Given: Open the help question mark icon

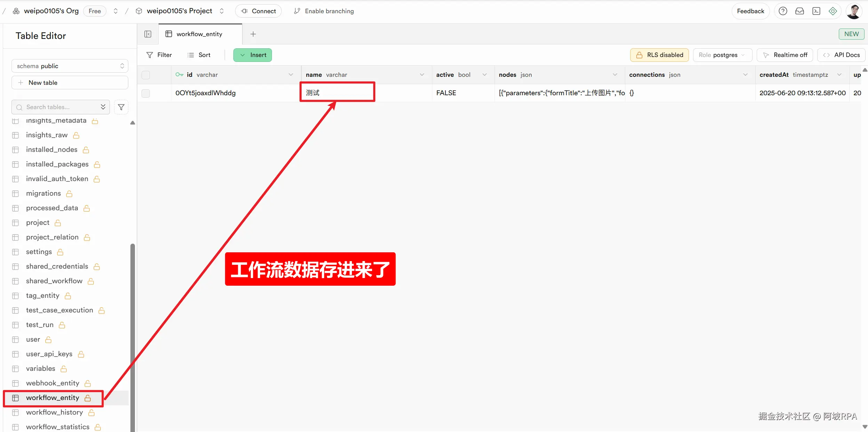Looking at the screenshot, I should (782, 11).
